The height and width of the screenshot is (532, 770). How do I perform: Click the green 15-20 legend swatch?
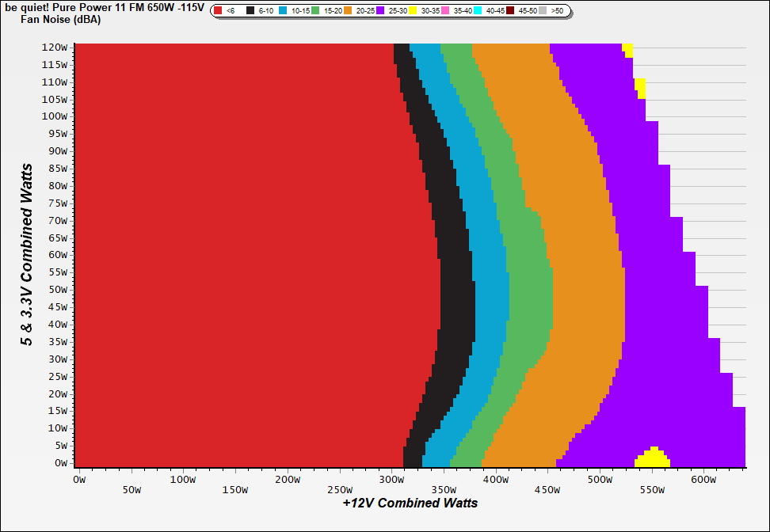click(x=316, y=11)
